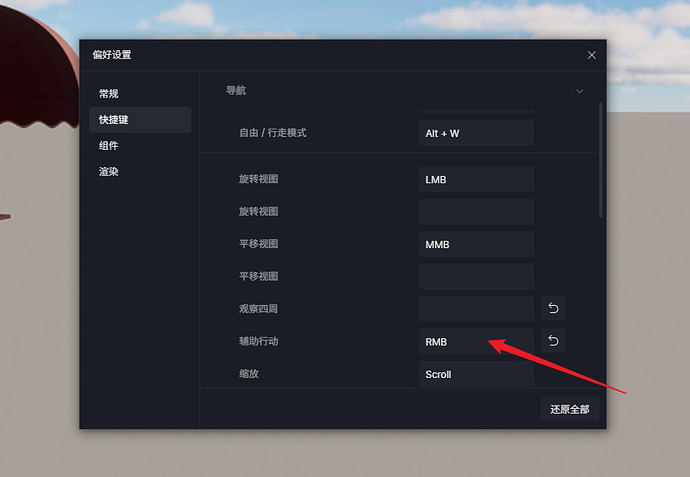The height and width of the screenshot is (477, 690).
Task: Collapse the 导航 section chevron
Action: coord(580,91)
